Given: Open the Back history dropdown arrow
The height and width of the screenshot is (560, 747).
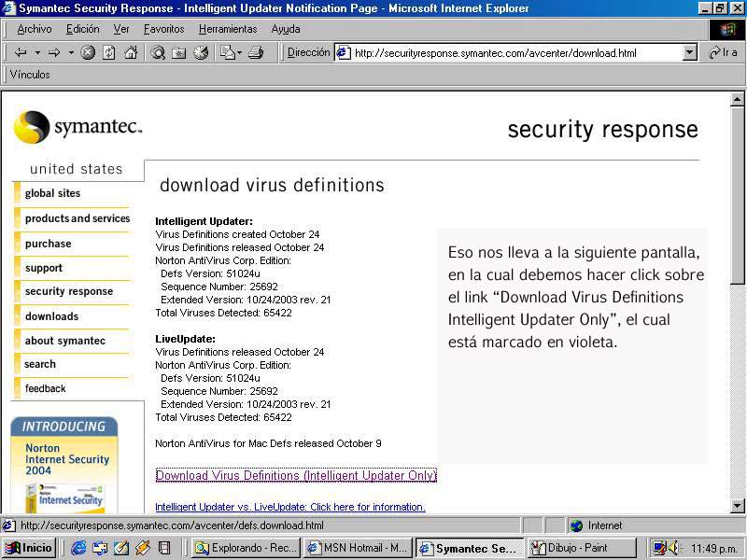Looking at the screenshot, I should coord(37,53).
